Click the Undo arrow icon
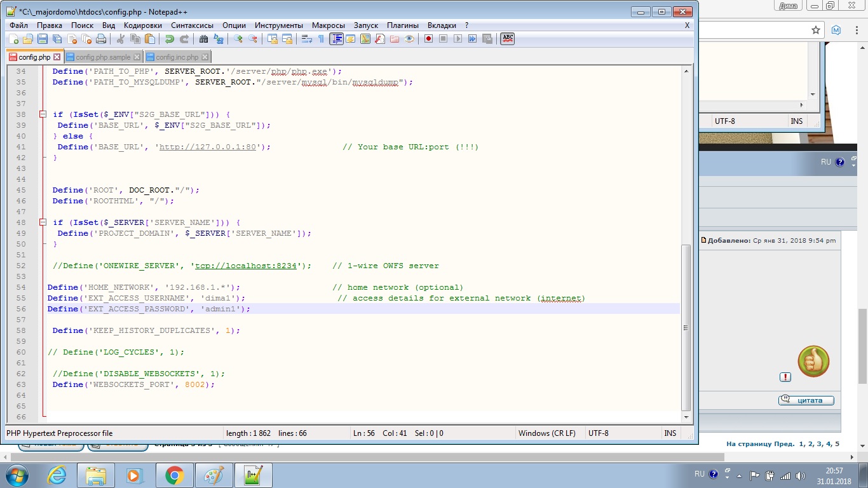Image resolution: width=868 pixels, height=488 pixels. click(169, 39)
